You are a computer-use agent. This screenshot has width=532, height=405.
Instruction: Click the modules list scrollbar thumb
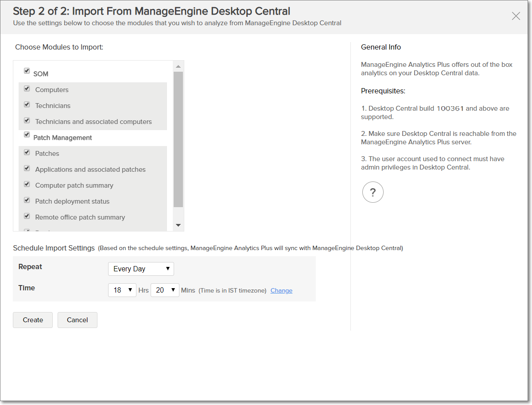178,139
